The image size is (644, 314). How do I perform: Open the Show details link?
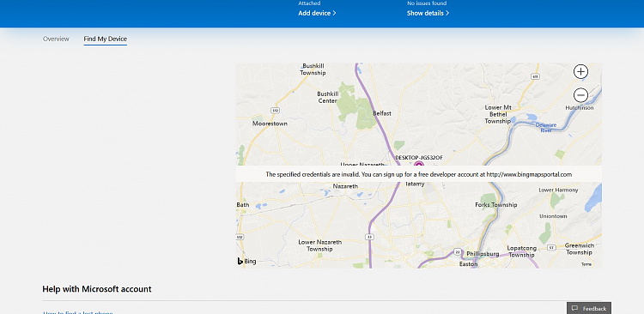pos(428,13)
